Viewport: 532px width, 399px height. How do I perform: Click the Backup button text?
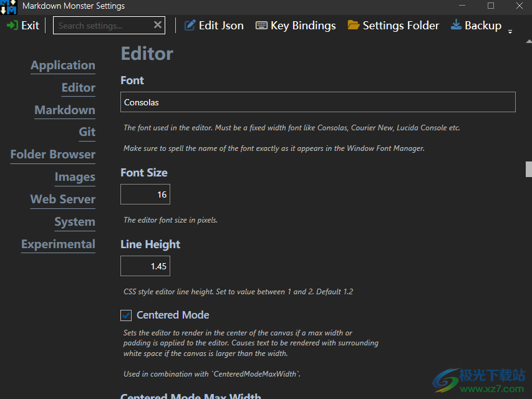483,26
